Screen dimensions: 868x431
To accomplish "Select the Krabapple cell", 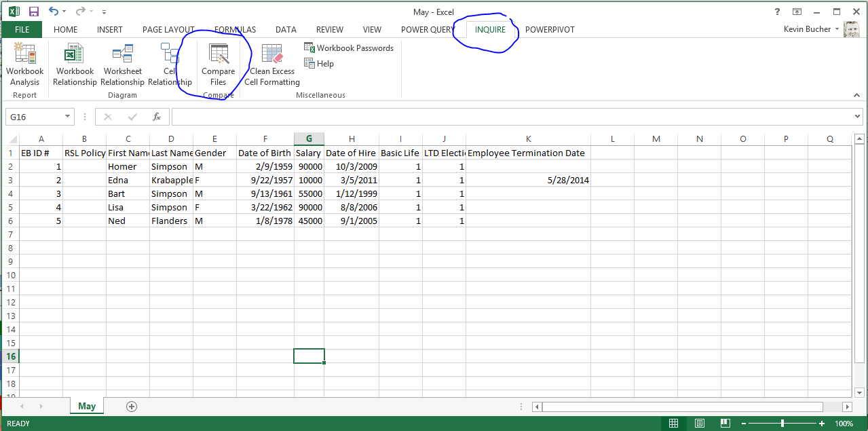I will pyautogui.click(x=171, y=180).
